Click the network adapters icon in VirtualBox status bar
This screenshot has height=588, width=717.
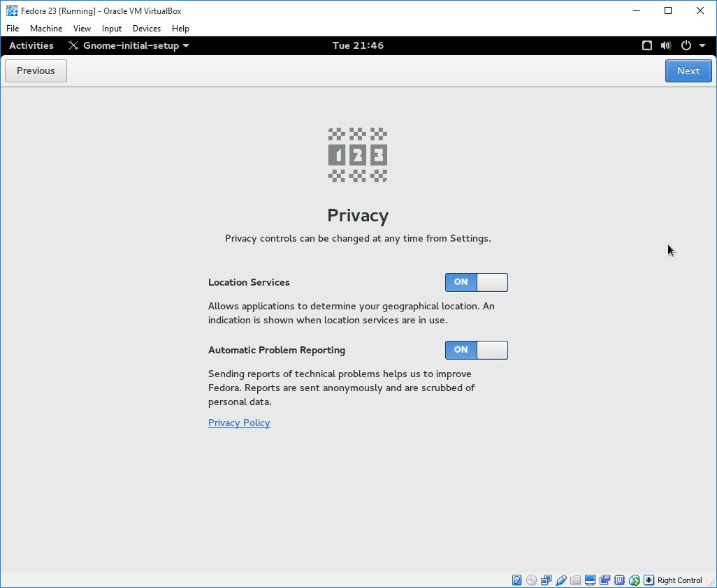(546, 580)
